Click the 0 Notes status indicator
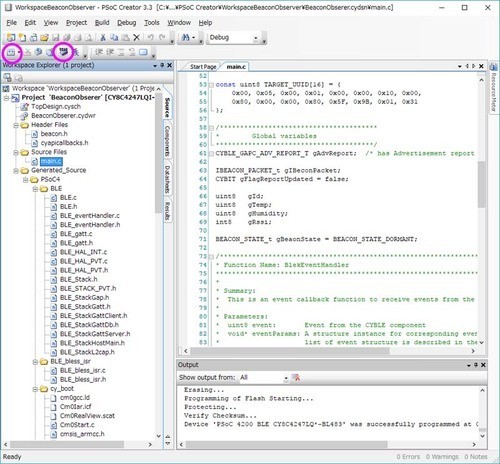Viewport: 500px width, 464px height. pyautogui.click(x=476, y=457)
